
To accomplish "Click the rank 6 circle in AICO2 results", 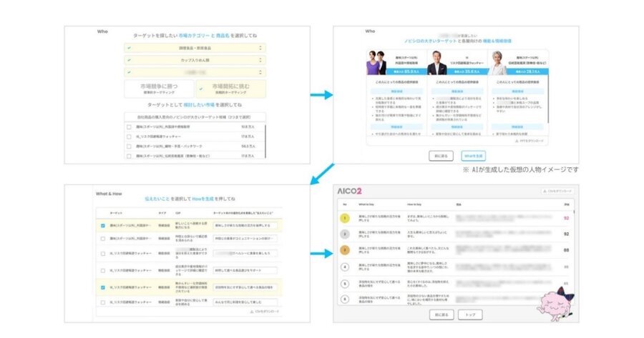I will [x=345, y=299].
